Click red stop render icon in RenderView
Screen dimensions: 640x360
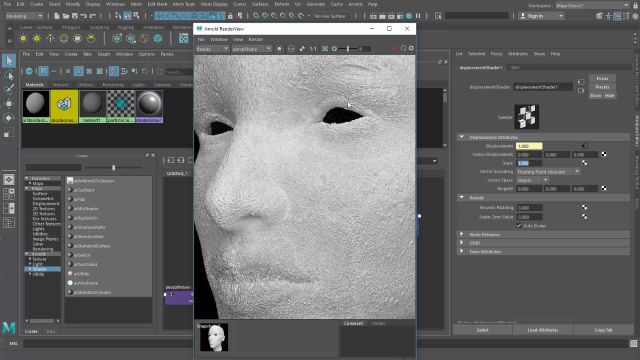[395, 49]
